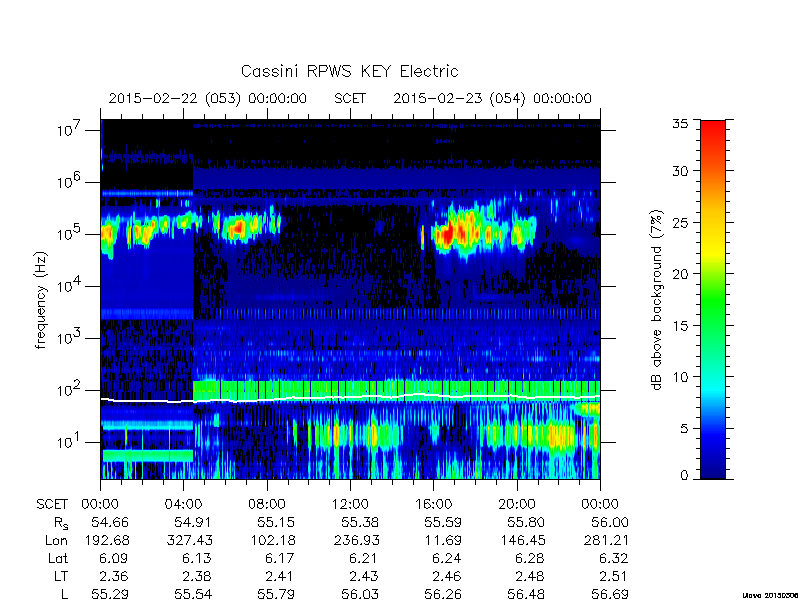Select the Rs value "56.00"
Screen dimensions: 800x600
pyautogui.click(x=610, y=522)
